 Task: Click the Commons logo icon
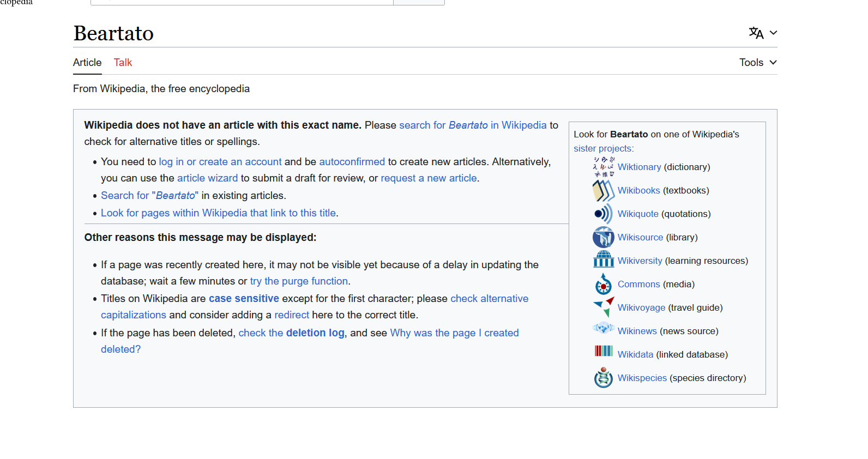(604, 284)
